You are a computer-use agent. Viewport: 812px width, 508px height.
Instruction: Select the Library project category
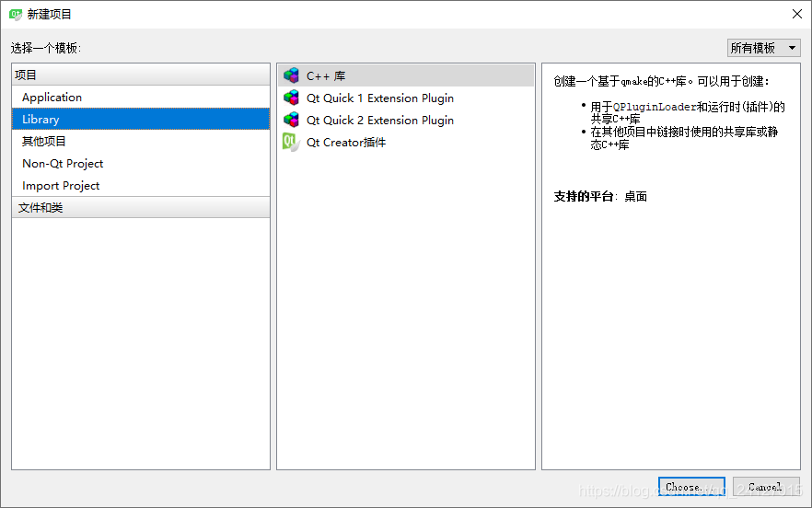140,119
